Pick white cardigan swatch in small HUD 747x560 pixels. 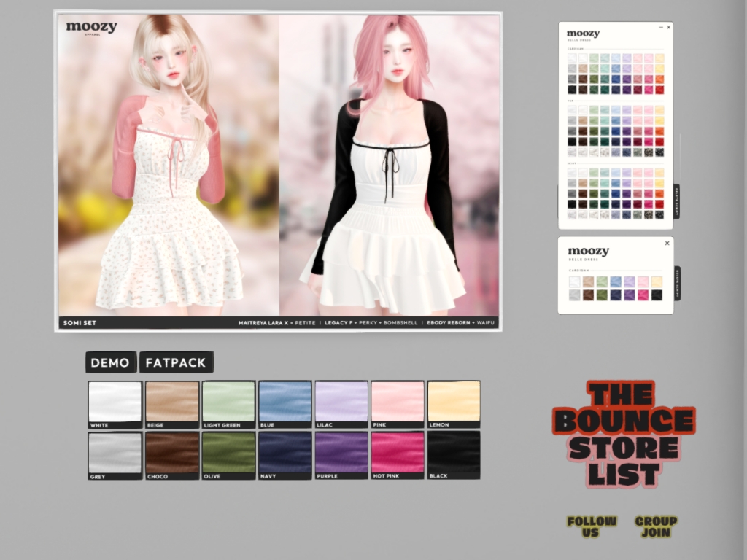[575, 282]
